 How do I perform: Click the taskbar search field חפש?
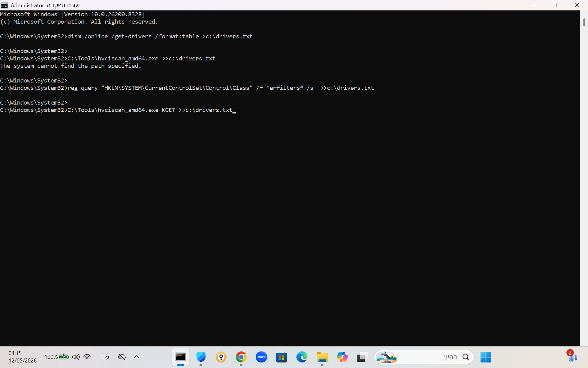point(424,357)
